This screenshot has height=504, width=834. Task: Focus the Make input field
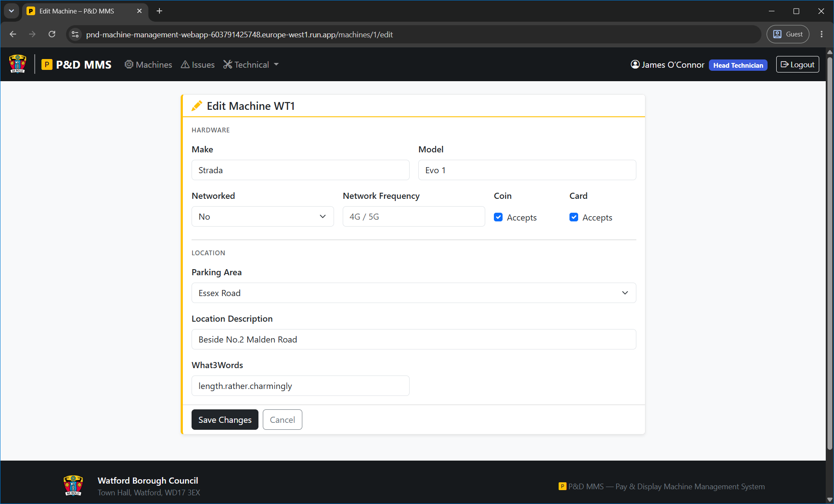pos(301,170)
